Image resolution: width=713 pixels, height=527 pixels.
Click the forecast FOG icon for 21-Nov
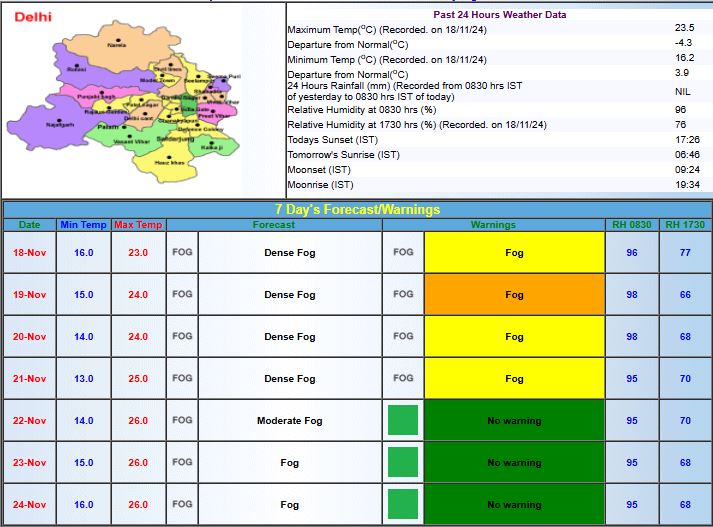(182, 378)
